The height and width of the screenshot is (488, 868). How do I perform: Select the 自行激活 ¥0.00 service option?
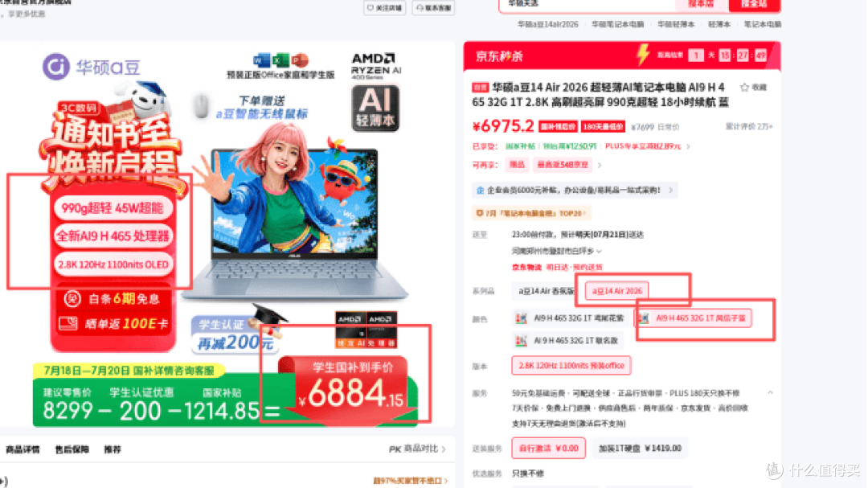(x=549, y=448)
